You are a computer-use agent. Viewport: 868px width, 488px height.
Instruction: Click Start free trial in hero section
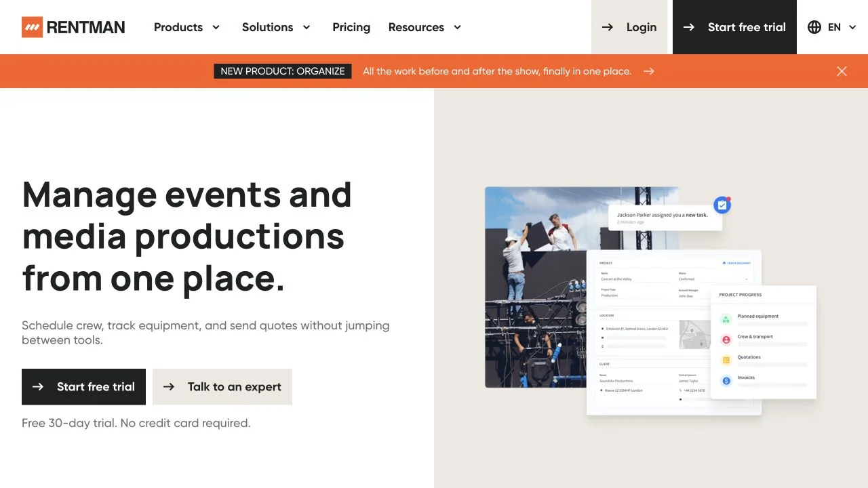tap(83, 386)
